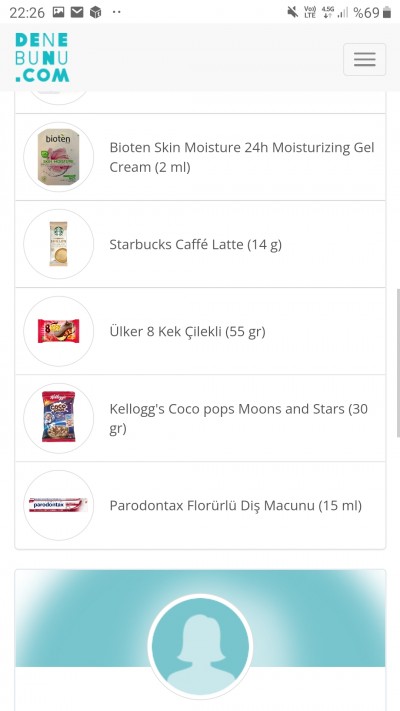Click the page scrollbar thumb

point(398,363)
